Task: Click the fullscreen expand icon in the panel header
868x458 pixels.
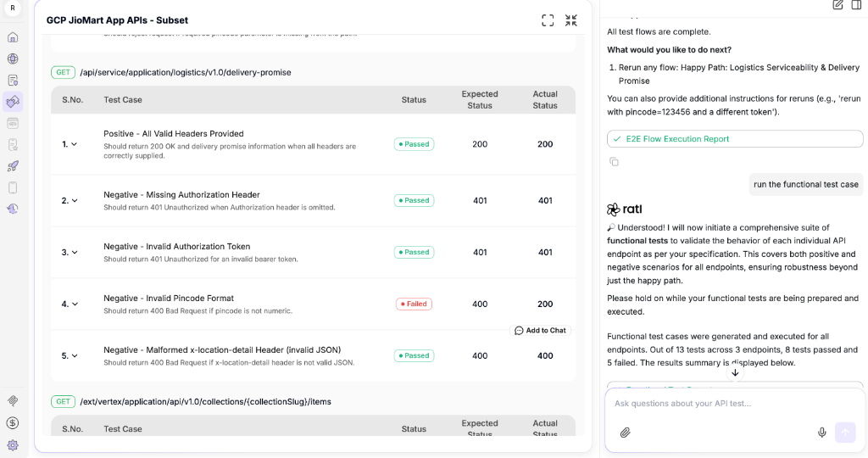Action: click(x=548, y=20)
